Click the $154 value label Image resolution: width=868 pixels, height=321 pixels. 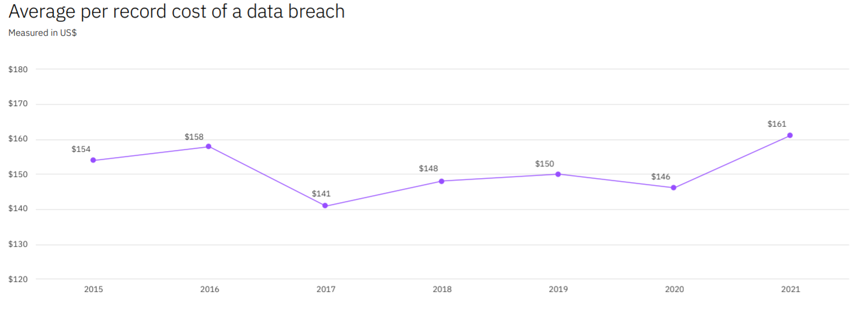[x=81, y=149]
